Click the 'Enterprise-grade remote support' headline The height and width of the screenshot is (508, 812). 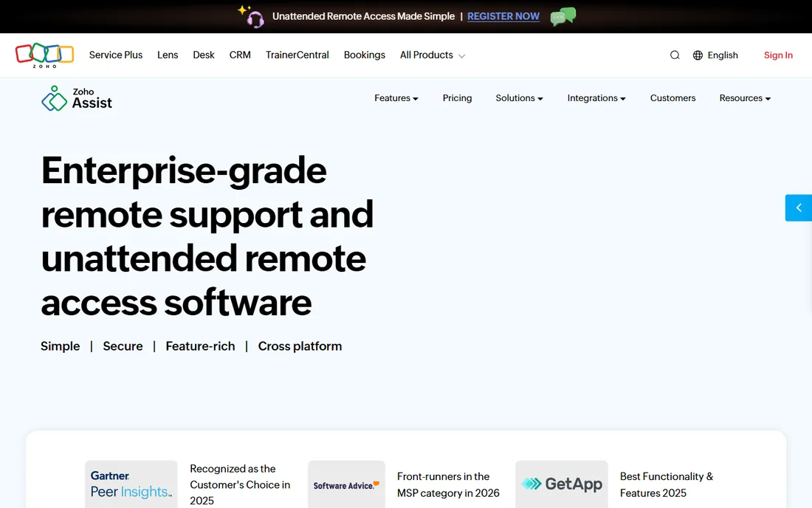(207, 236)
